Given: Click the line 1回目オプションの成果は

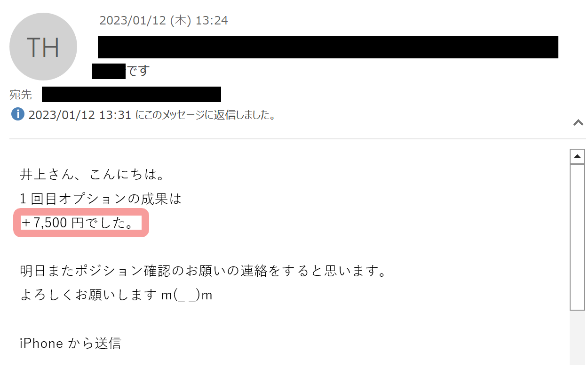Looking at the screenshot, I should point(101,199).
